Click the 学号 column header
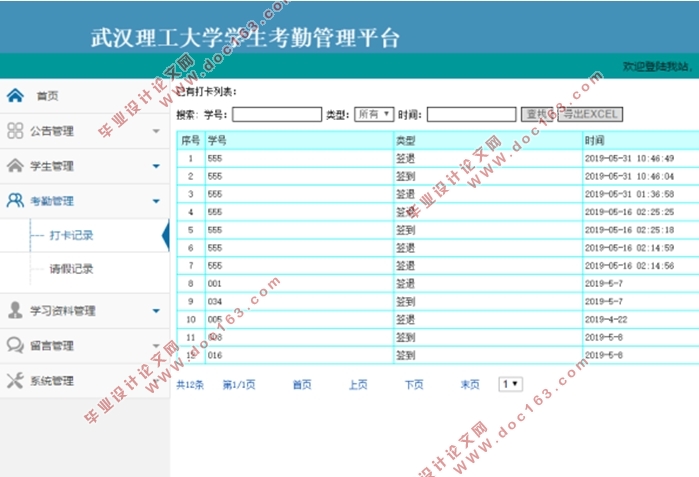Image resolution: width=699 pixels, height=477 pixels. pyautogui.click(x=299, y=141)
